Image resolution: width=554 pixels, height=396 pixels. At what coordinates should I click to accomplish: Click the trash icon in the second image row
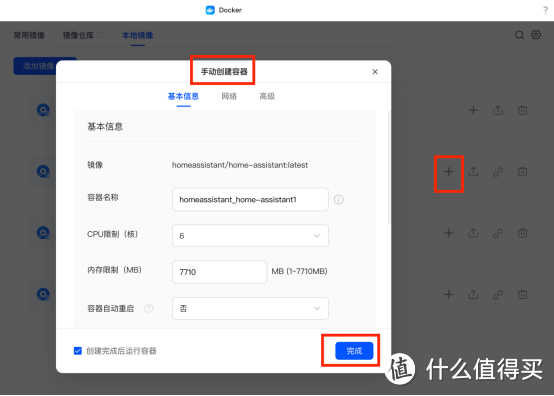pyautogui.click(x=523, y=172)
